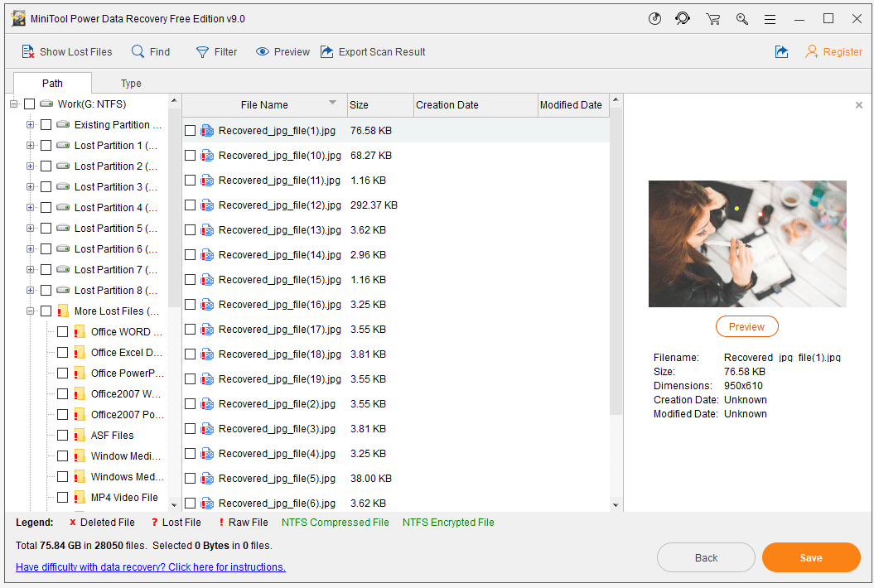The width and height of the screenshot is (874, 588).
Task: Click file list scroll down arrow
Action: pos(616,505)
